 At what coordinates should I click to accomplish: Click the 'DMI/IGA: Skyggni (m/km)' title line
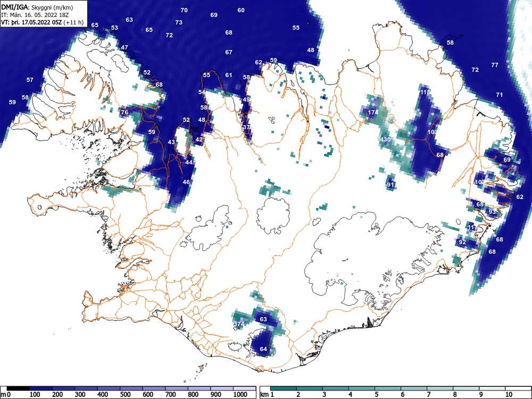point(37,7)
